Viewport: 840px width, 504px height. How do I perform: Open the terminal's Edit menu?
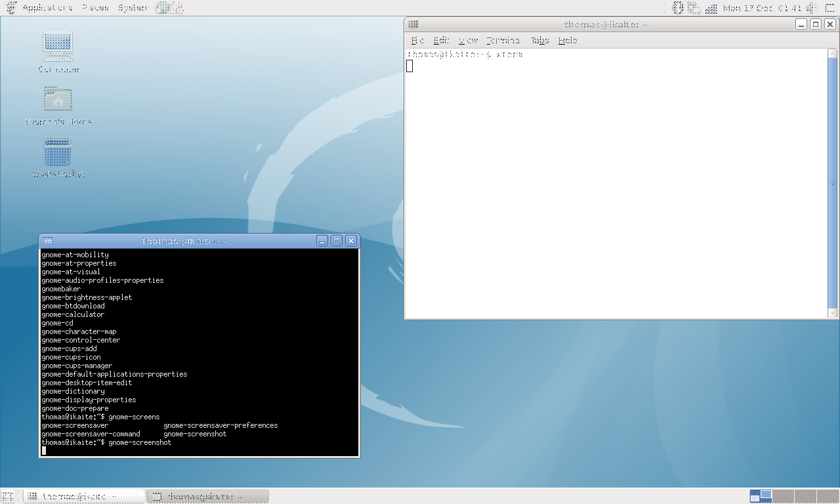point(441,41)
